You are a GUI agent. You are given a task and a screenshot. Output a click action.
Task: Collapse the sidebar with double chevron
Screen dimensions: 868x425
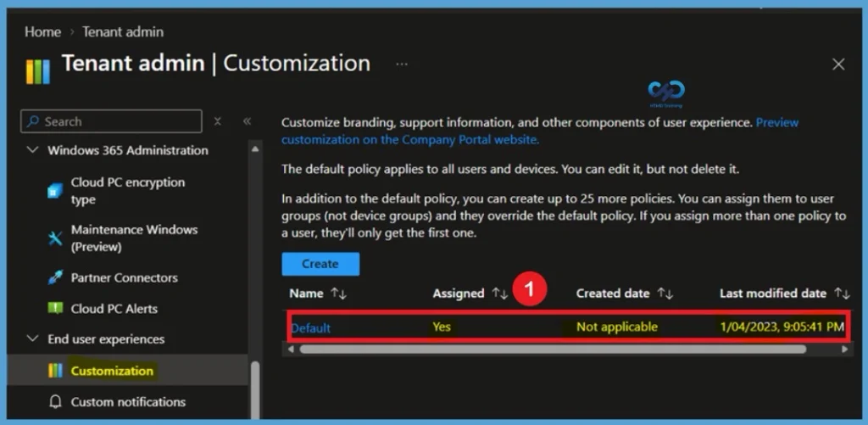coord(248,121)
